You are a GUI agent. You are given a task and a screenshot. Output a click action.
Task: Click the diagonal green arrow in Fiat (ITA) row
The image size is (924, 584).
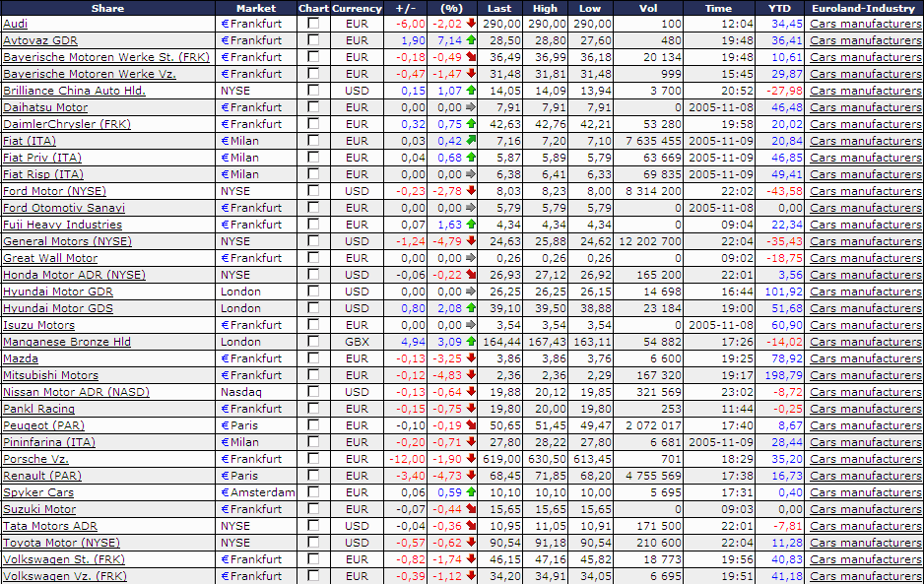(470, 140)
